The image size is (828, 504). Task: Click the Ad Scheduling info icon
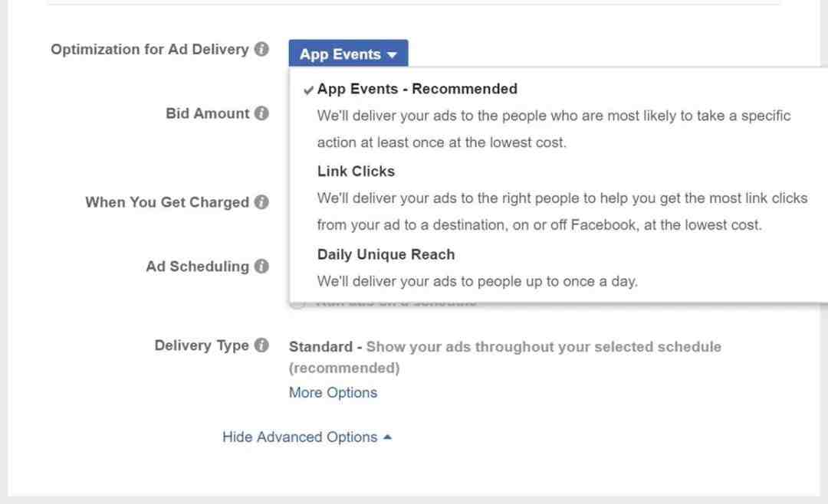click(x=261, y=267)
